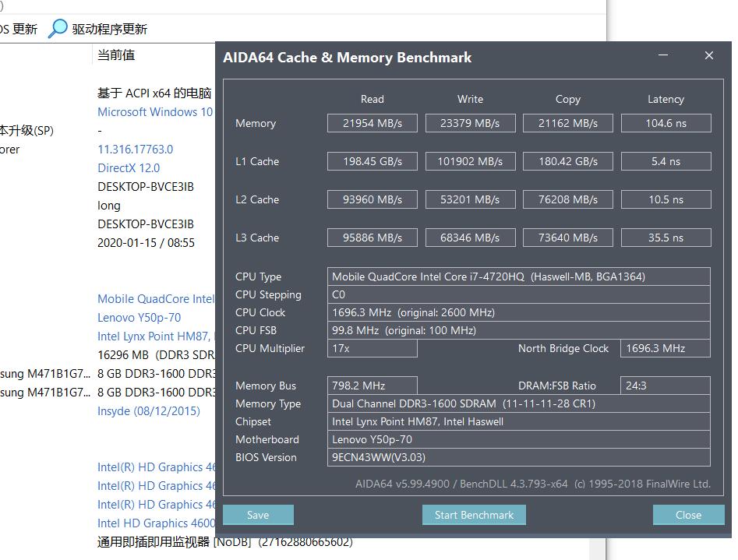Select L1 Cache Write value 101902 MB/s
738x560 pixels.
click(x=470, y=161)
